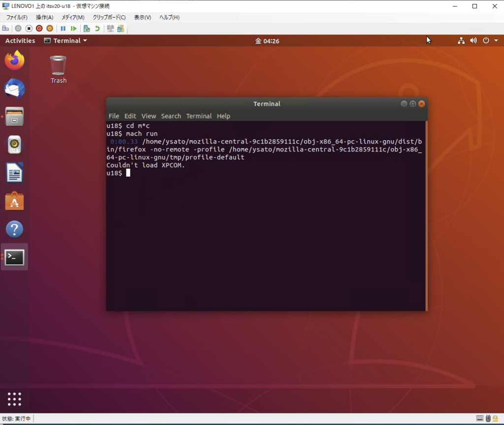The image size is (504, 425).
Task: Open the クリップボード(C) menu
Action: click(x=109, y=17)
